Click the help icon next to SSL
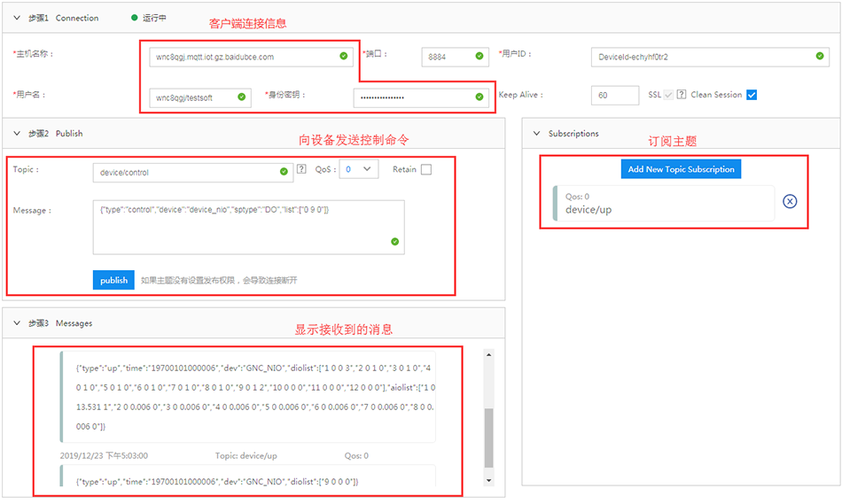This screenshot has width=842, height=504. coord(682,95)
